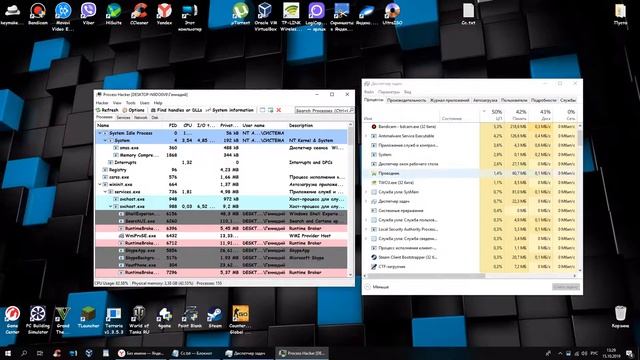Switch to Network tab in Process Hacker
Image resolution: width=640 pixels, height=360 pixels.
coord(141,118)
